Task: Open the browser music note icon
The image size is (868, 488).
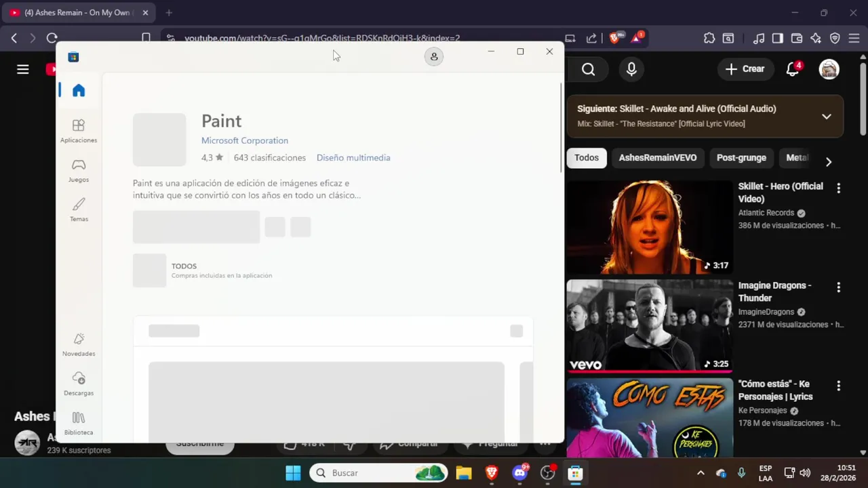Action: pyautogui.click(x=759, y=38)
